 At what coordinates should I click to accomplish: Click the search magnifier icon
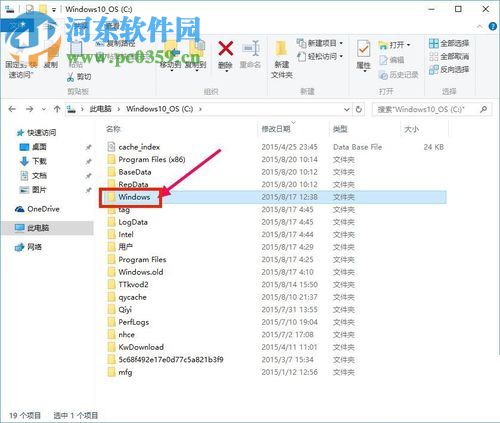coord(483,109)
